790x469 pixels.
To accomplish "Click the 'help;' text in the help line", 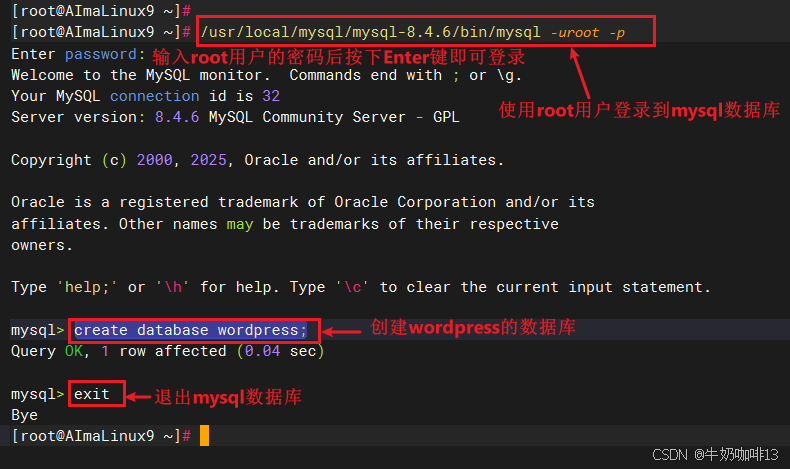I will pos(87,287).
